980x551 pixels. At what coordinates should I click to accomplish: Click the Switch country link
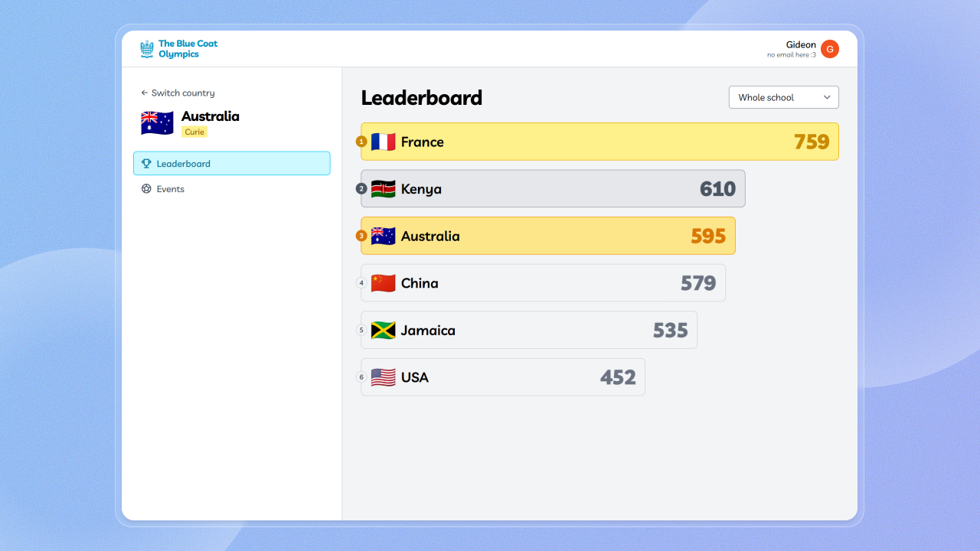[182, 93]
